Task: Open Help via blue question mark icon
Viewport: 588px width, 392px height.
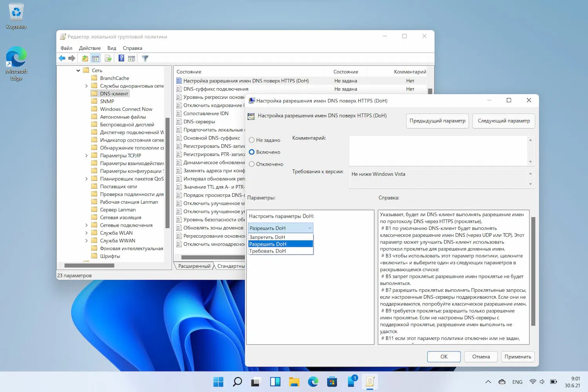Action: 122,58
